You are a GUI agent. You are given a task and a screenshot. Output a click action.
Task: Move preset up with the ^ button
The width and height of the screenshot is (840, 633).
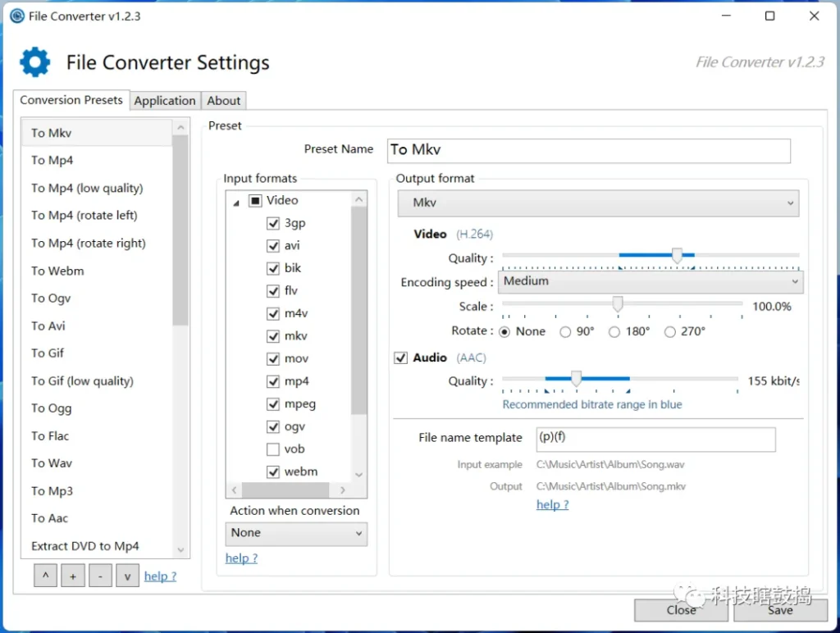[x=46, y=576]
